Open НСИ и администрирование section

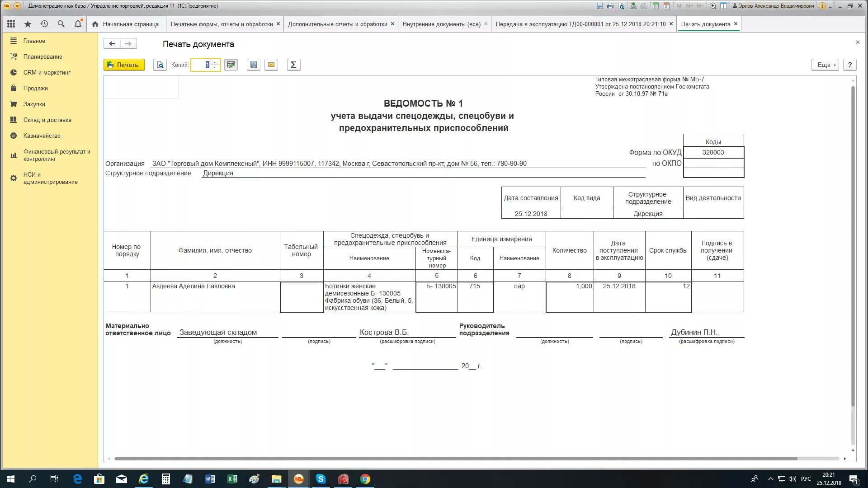point(51,178)
